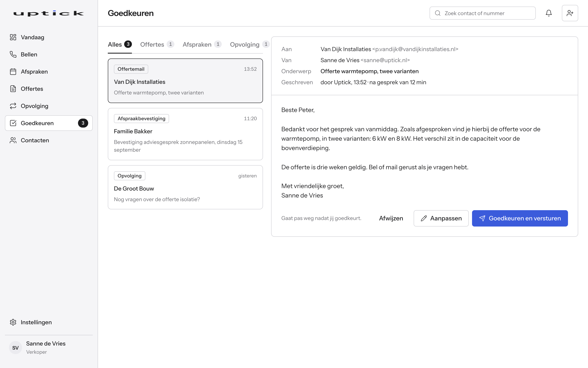The image size is (588, 368).
Task: Go to Bellen in the sidebar
Action: click(49, 54)
